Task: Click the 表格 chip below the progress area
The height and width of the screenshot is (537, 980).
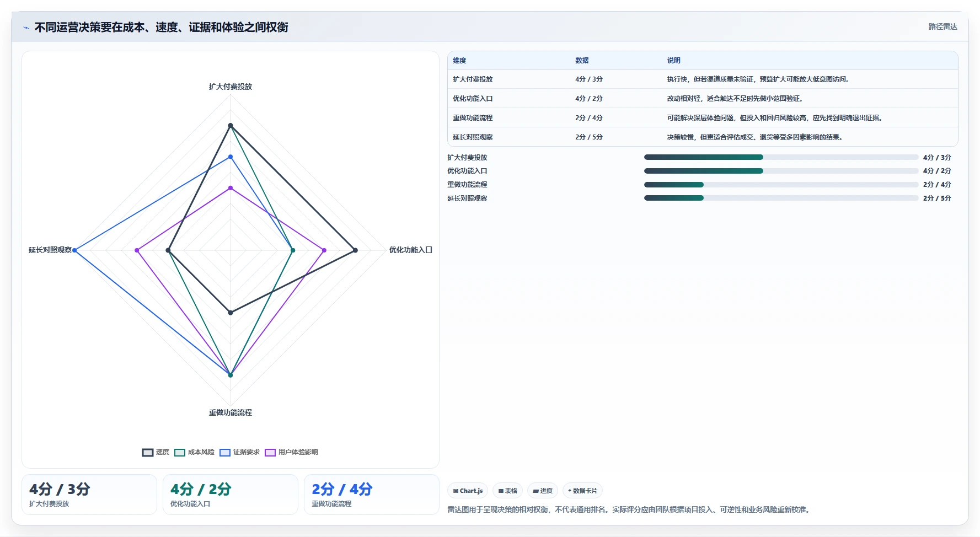Action: 507,491
